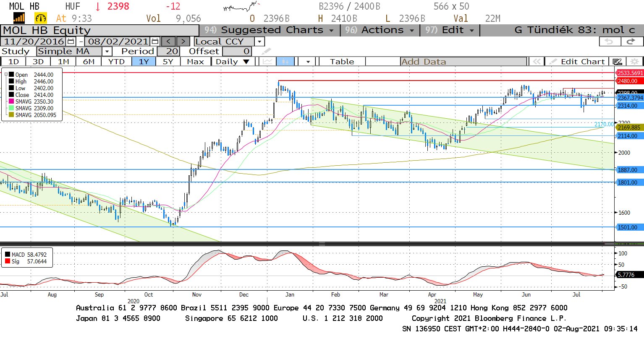644x341 pixels.
Task: Switch to line chart style icon
Action: click(x=268, y=62)
